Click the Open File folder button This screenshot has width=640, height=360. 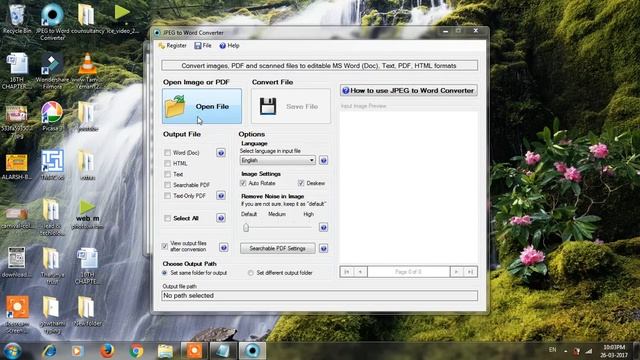pos(202,106)
